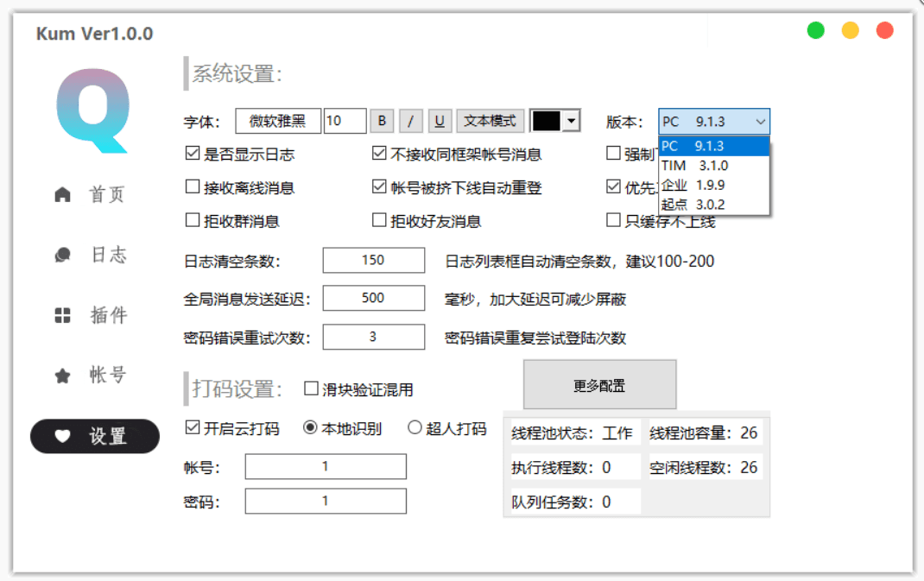
Task: Open the log via chat bubble icon
Action: [x=62, y=256]
